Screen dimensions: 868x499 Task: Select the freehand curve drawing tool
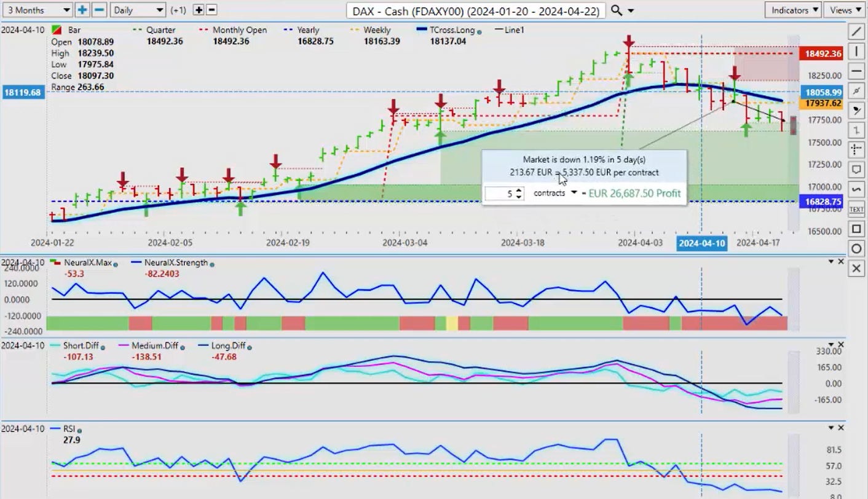856,189
